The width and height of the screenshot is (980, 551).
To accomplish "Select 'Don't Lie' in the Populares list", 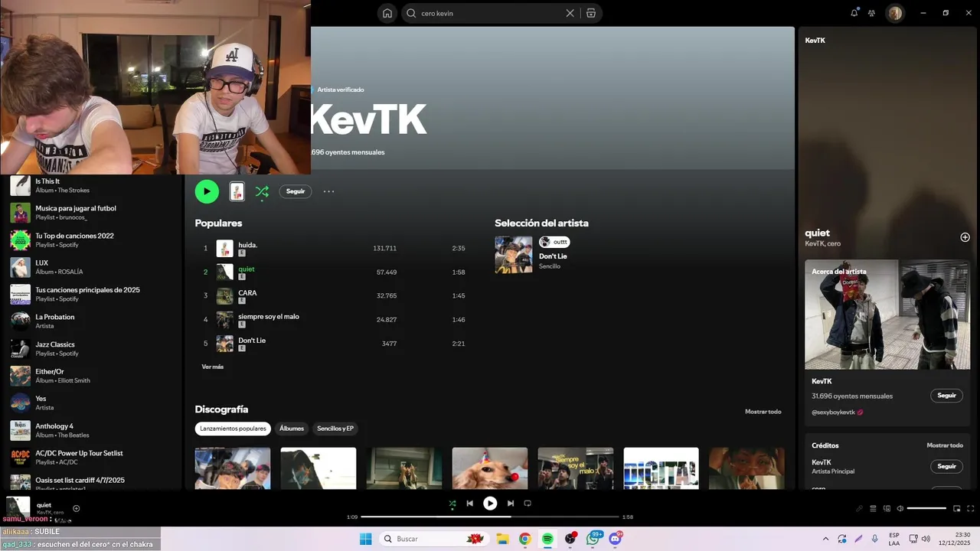I will tap(333, 344).
